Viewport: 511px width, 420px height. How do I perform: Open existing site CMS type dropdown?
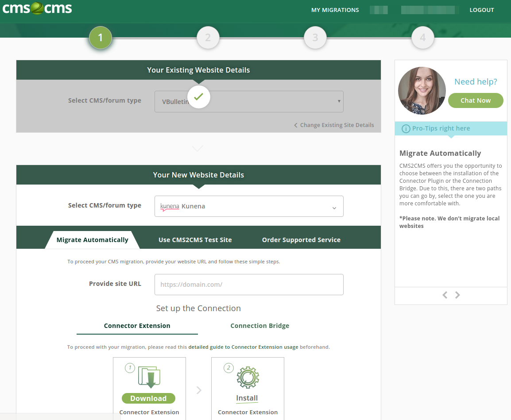(249, 102)
